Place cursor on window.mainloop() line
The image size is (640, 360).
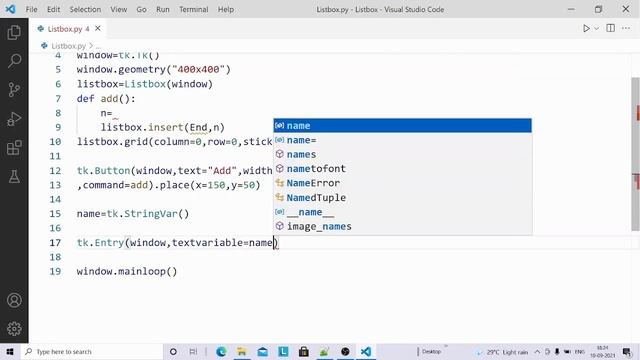click(127, 271)
